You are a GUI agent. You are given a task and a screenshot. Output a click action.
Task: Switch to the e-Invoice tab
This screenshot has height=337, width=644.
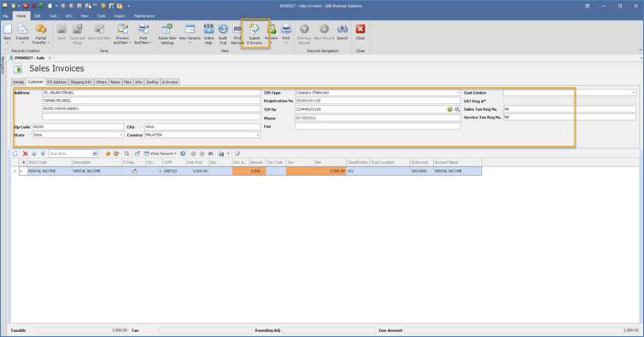click(170, 82)
